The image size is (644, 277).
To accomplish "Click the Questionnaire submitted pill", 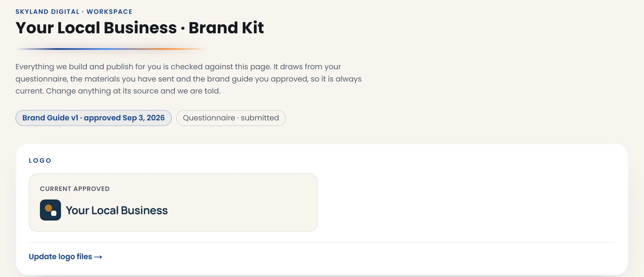I will pyautogui.click(x=231, y=118).
